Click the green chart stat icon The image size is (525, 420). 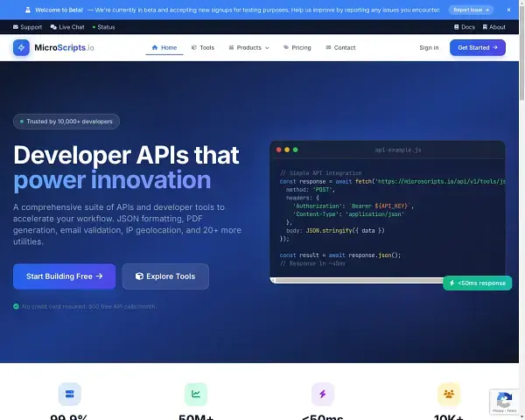coord(197,394)
